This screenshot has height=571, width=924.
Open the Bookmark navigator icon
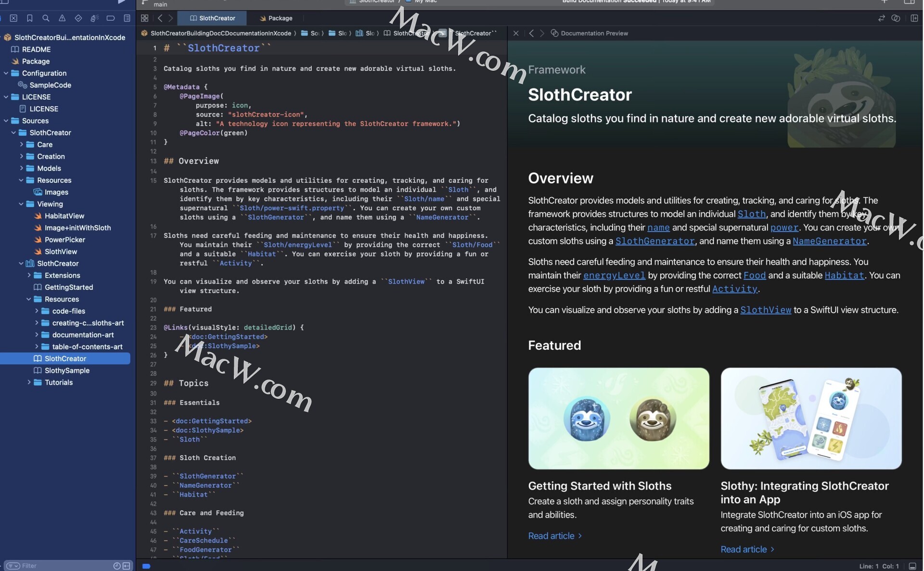click(30, 18)
